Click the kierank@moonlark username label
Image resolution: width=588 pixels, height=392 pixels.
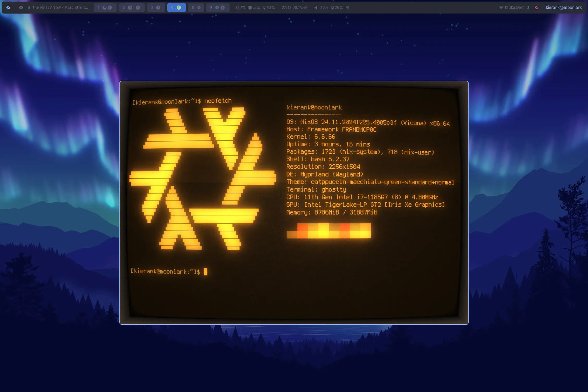tap(564, 8)
